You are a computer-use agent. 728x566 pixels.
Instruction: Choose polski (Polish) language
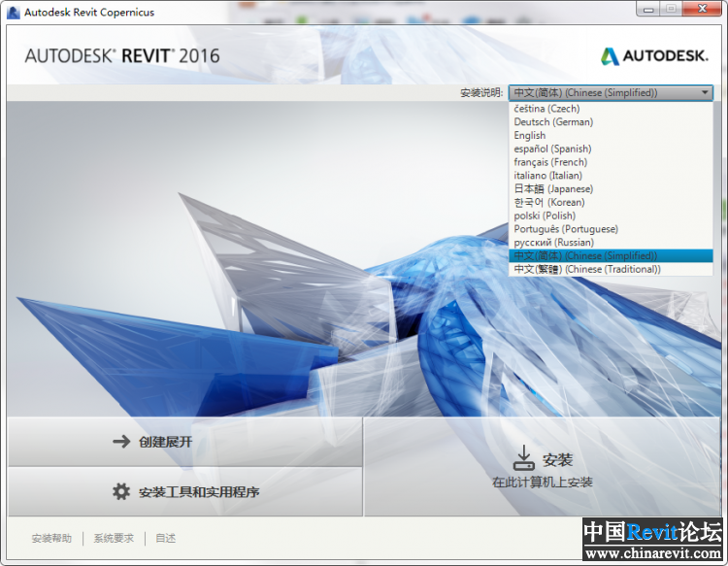pyautogui.click(x=611, y=216)
